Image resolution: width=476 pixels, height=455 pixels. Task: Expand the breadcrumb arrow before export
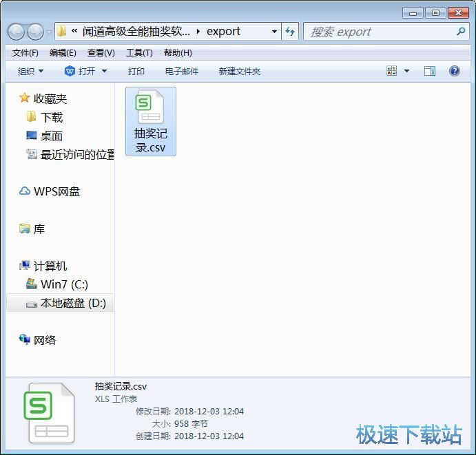[x=198, y=31]
